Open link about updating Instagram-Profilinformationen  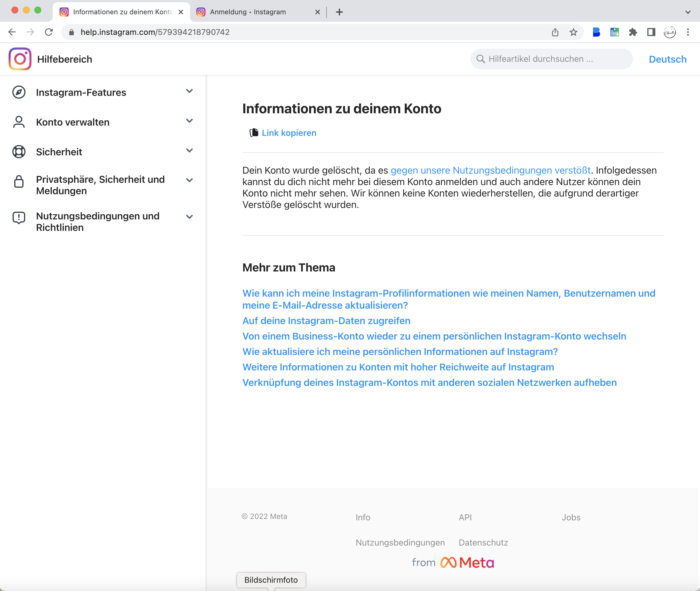point(449,299)
